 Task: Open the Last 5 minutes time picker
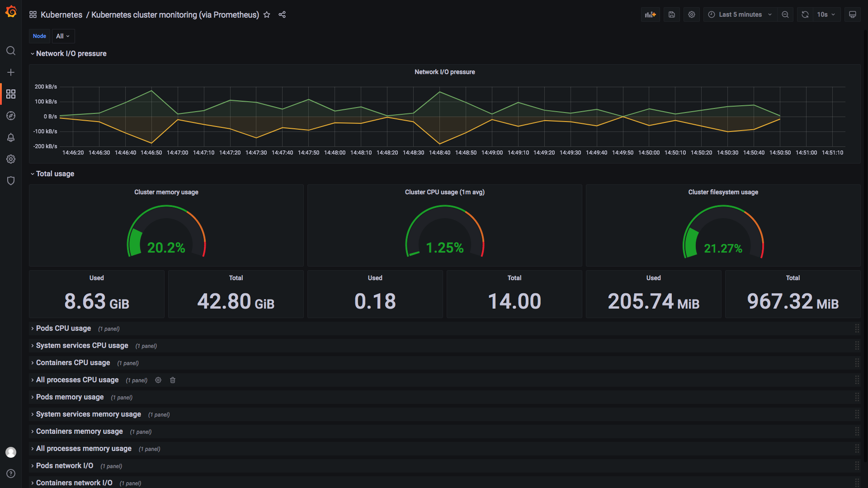(x=740, y=14)
